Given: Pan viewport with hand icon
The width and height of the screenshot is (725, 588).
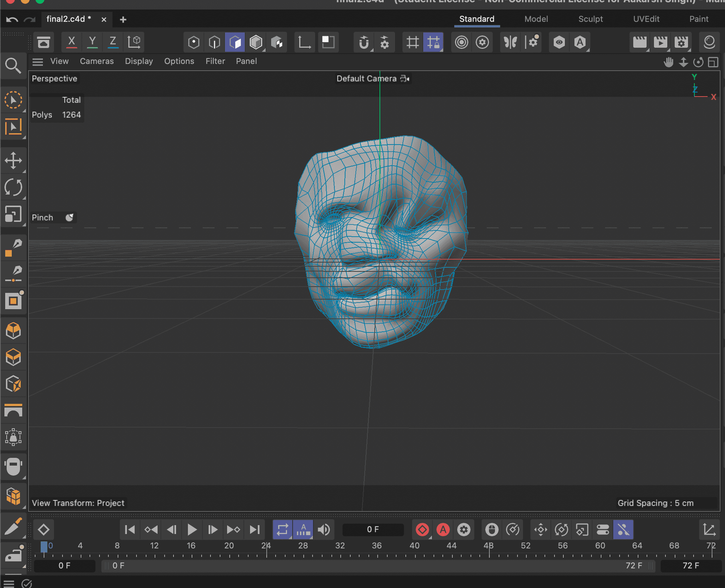Looking at the screenshot, I should coord(668,62).
